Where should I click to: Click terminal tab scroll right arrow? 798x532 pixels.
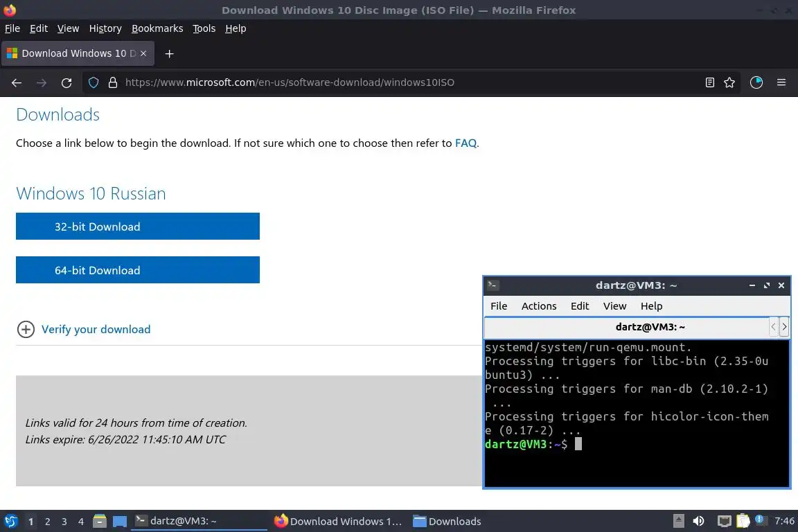784,327
